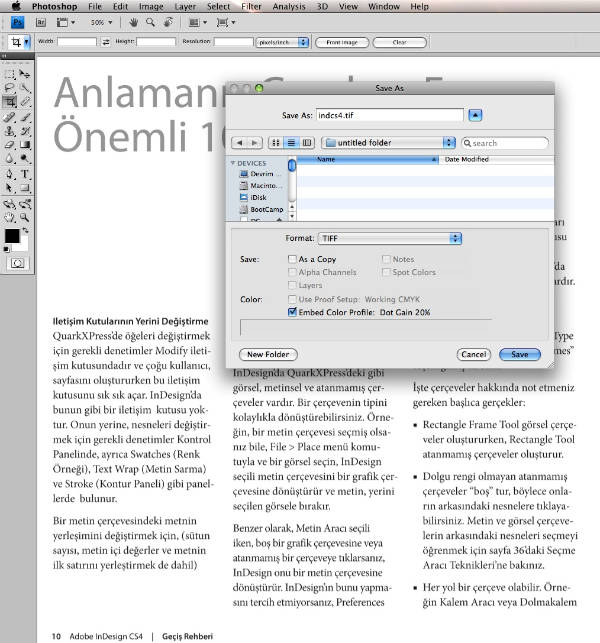
Task: Open the Format TIFF dropdown
Action: click(390, 238)
